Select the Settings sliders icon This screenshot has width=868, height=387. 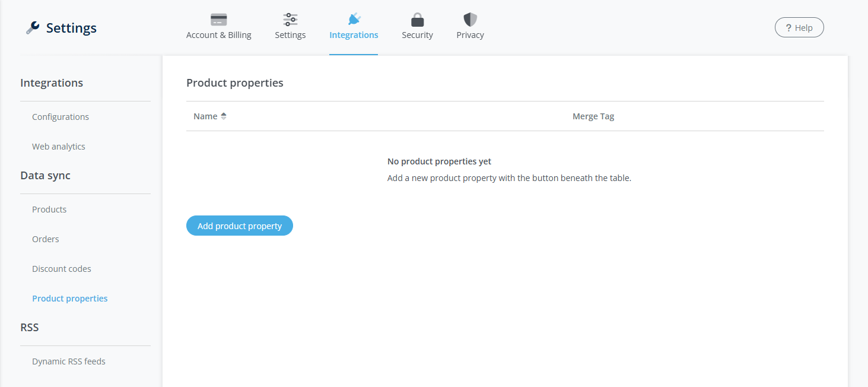click(x=290, y=18)
